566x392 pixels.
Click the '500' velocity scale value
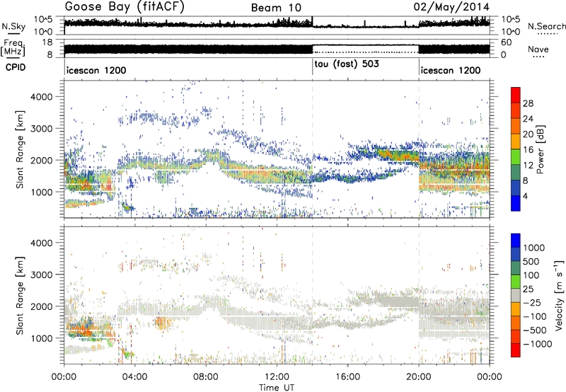[531, 262]
